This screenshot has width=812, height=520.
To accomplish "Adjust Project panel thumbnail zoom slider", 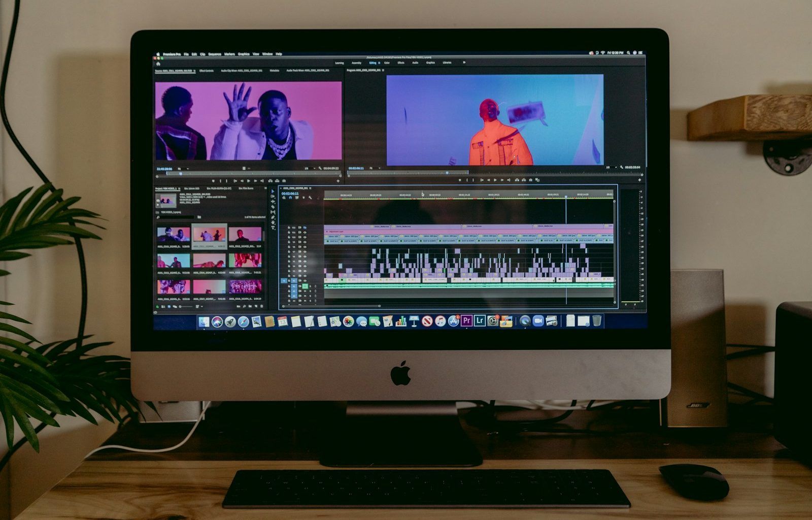I will [186, 306].
